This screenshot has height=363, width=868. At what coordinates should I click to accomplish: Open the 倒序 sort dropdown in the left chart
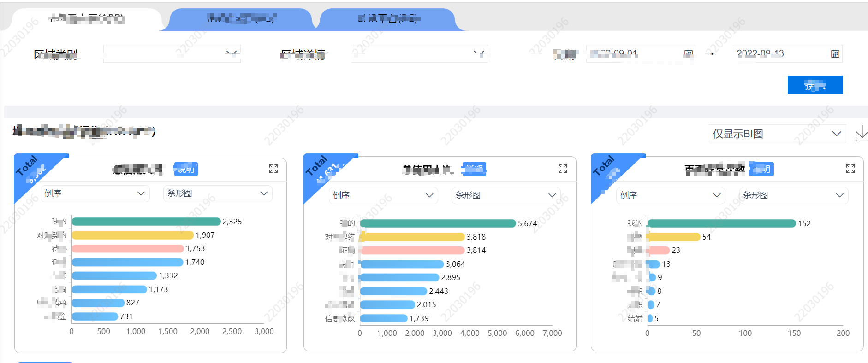[95, 193]
